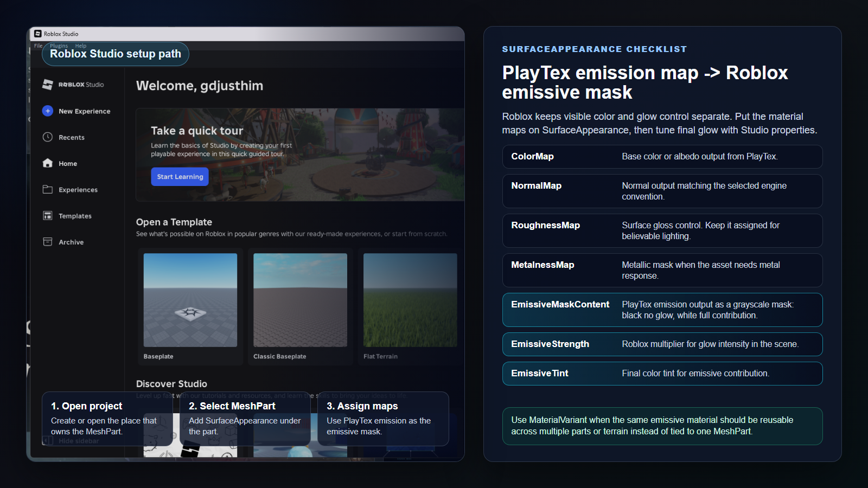
Task: Select the Classic Baseplate template thumbnail
Action: tap(300, 300)
